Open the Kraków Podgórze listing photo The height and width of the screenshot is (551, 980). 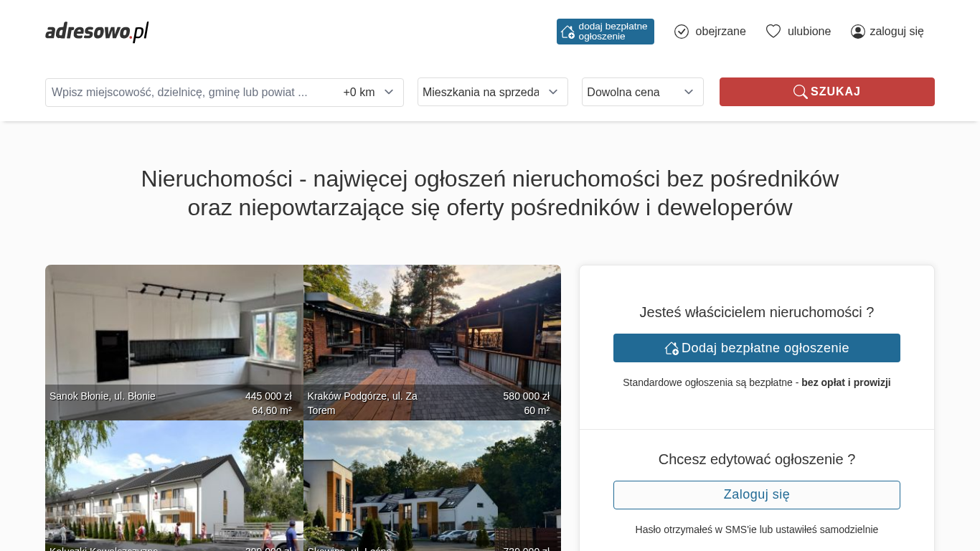[432, 330]
